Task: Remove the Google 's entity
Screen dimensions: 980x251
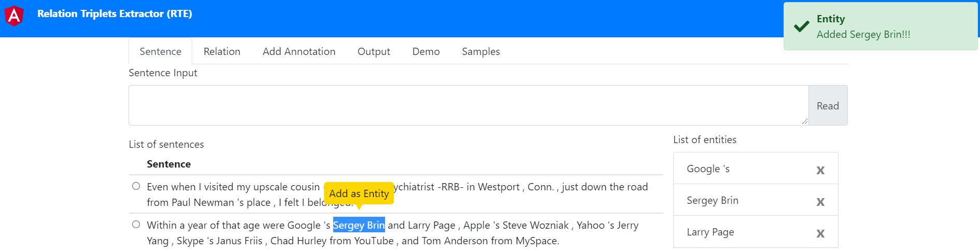Action: point(820,170)
